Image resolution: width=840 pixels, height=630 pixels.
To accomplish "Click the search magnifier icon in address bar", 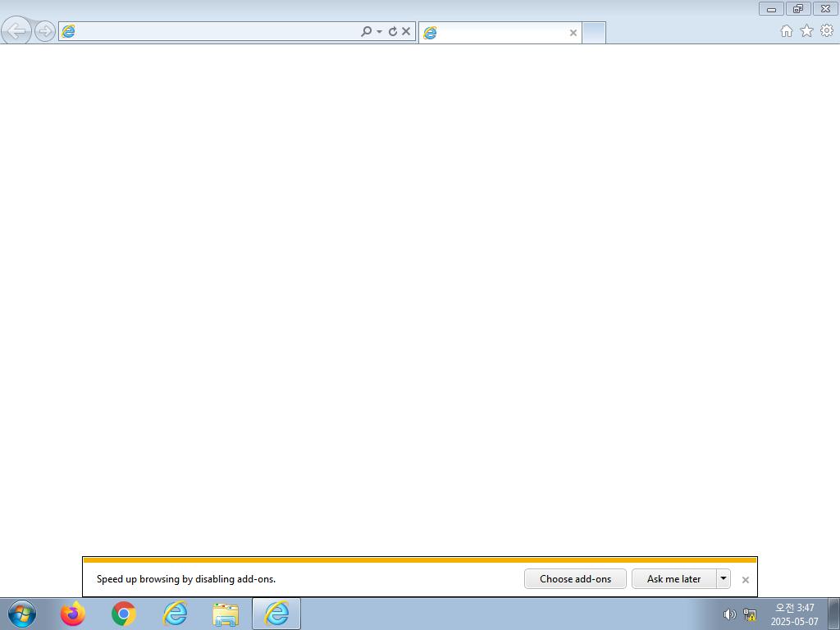I will coord(366,31).
